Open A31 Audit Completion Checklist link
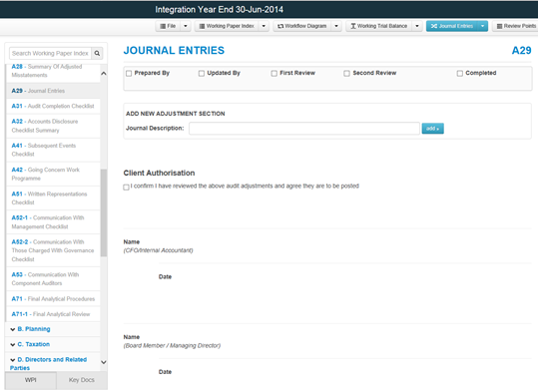Image resolution: width=539 pixels, height=392 pixels. pyautogui.click(x=53, y=106)
